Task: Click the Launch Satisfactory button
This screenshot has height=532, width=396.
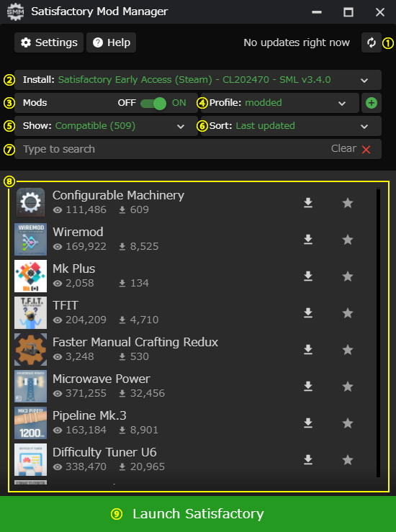Action: coord(198,514)
